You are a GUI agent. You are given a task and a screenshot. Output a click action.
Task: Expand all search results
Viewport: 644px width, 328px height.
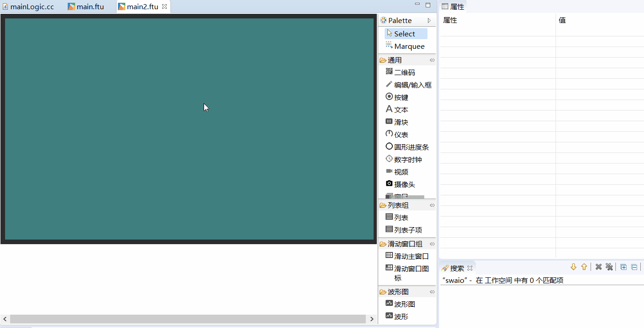pyautogui.click(x=623, y=267)
